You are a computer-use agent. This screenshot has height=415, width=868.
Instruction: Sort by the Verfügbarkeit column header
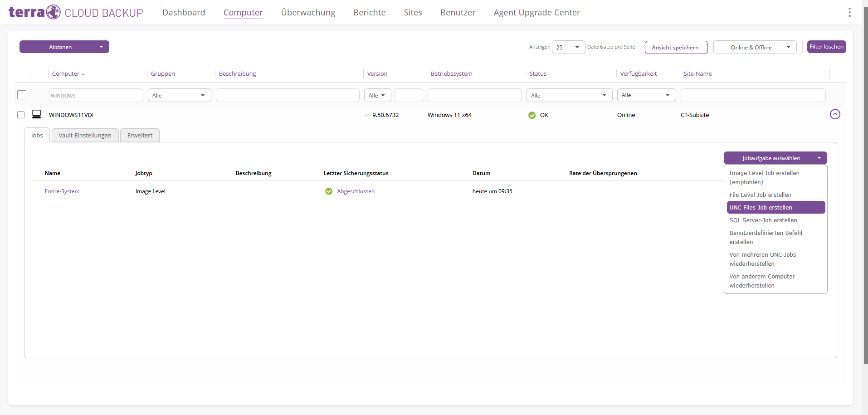point(638,73)
